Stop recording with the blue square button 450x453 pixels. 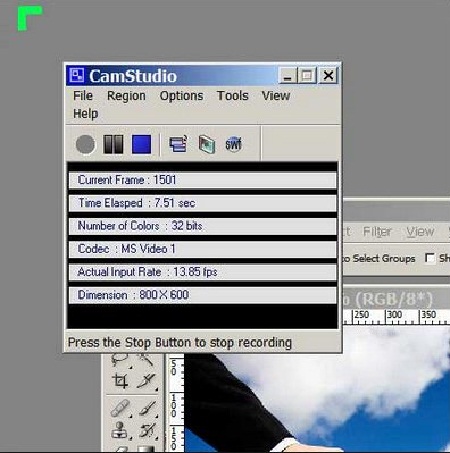[x=141, y=144]
